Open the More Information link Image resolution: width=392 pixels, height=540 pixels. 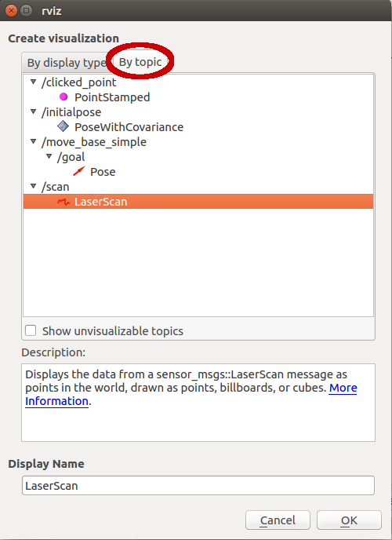(x=191, y=394)
